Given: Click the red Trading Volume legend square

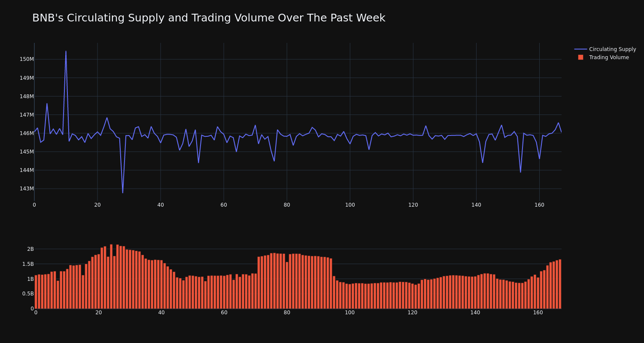Looking at the screenshot, I should (580, 57).
